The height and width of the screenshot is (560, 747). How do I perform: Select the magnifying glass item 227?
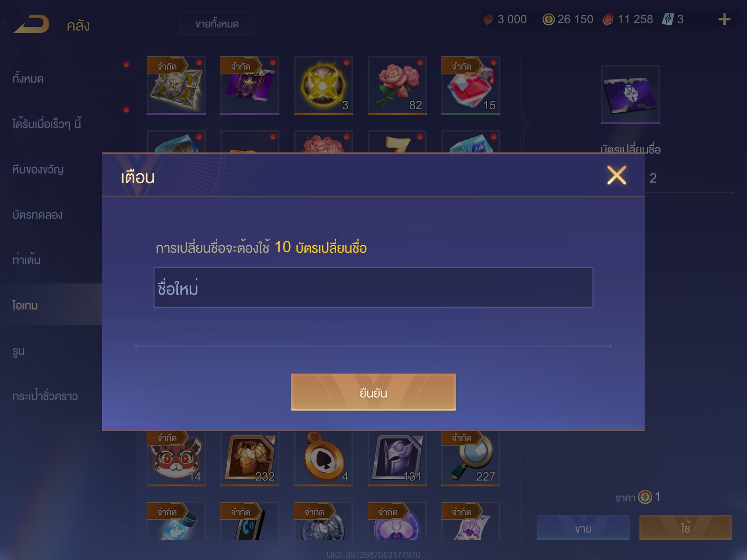point(471,458)
